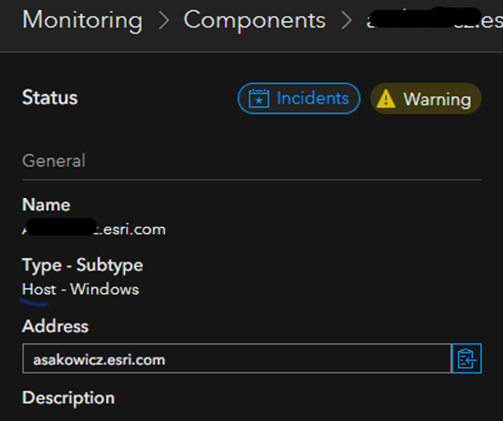Click the Description label
The height and width of the screenshot is (421, 503).
click(x=68, y=398)
